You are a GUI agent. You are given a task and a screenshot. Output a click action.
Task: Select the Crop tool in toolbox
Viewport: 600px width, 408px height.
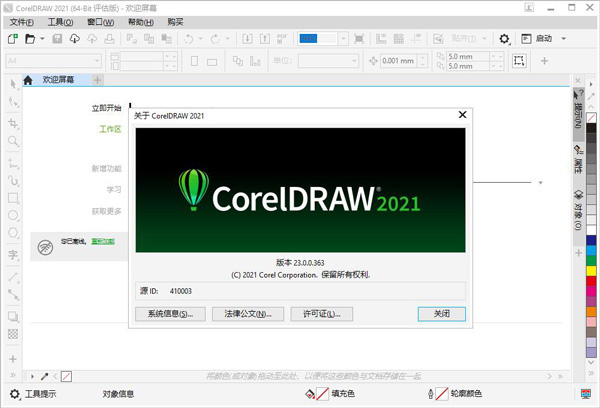click(13, 123)
